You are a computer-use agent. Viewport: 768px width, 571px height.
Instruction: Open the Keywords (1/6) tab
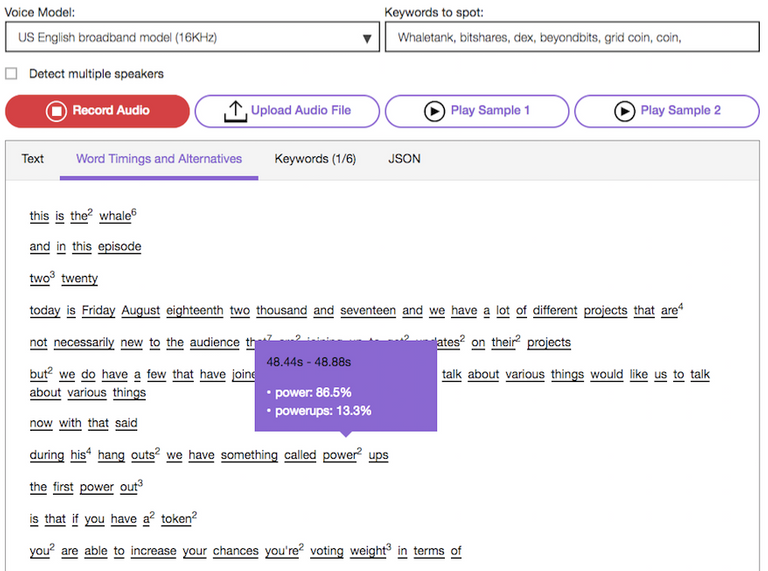click(x=315, y=159)
